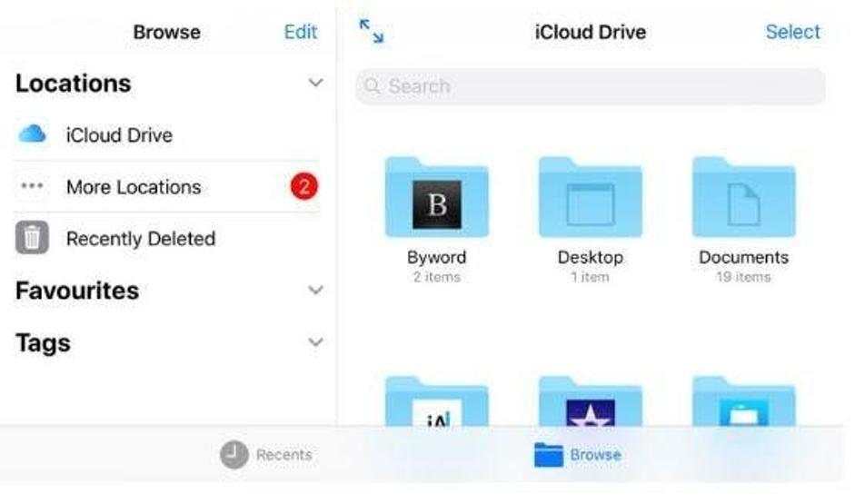Image resolution: width=855 pixels, height=504 pixels.
Task: Click the More Locations ellipsis icon
Action: click(x=32, y=186)
